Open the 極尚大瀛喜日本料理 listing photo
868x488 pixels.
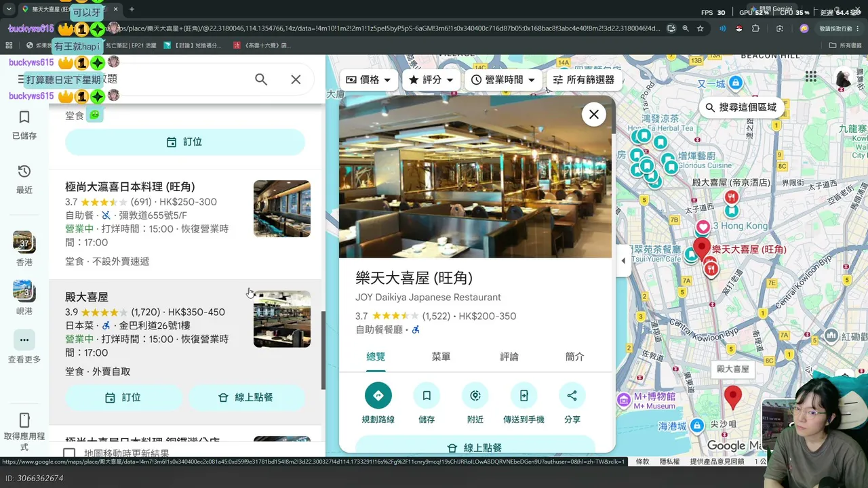point(282,209)
